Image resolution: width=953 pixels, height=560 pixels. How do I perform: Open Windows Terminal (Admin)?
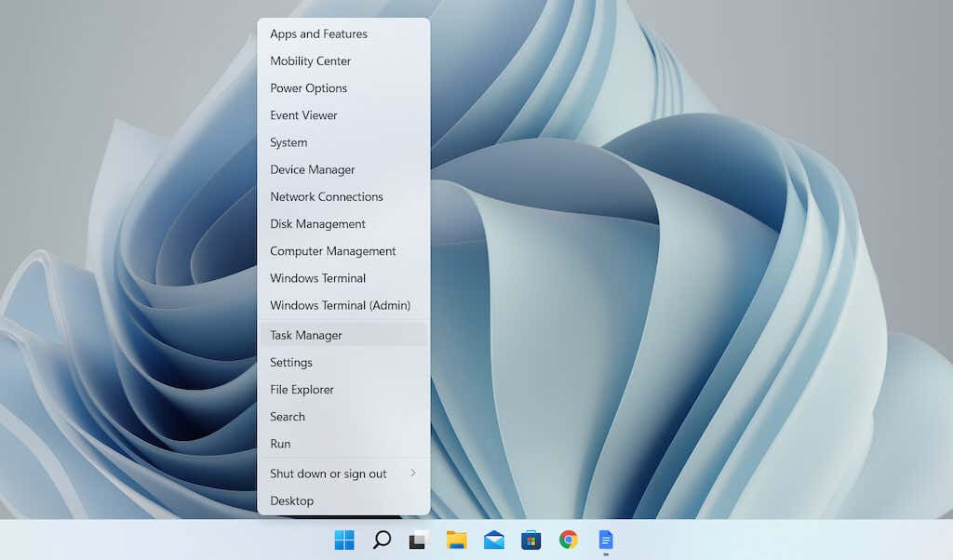tap(340, 306)
